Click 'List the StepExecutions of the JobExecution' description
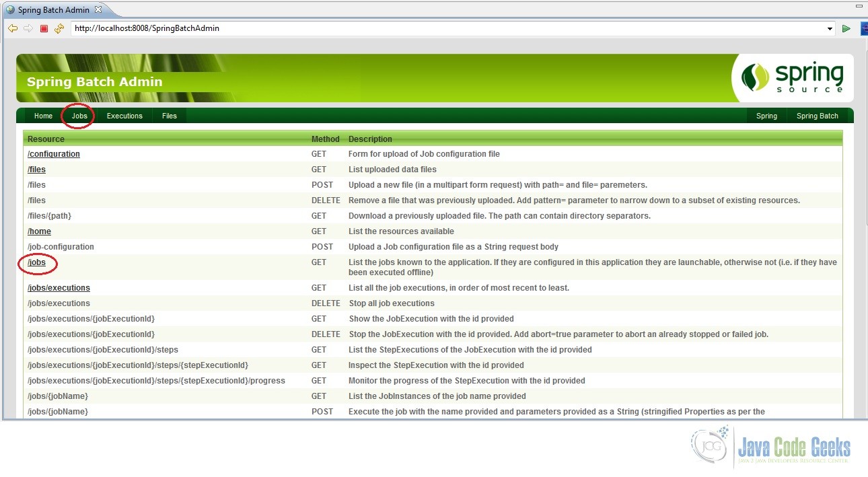The height and width of the screenshot is (477, 868). click(470, 350)
